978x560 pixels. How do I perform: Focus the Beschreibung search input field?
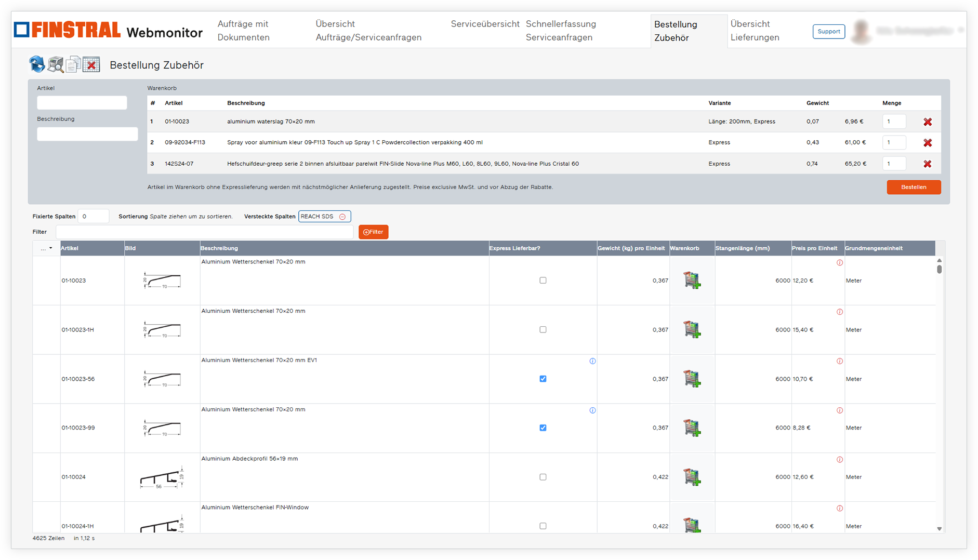coord(87,134)
